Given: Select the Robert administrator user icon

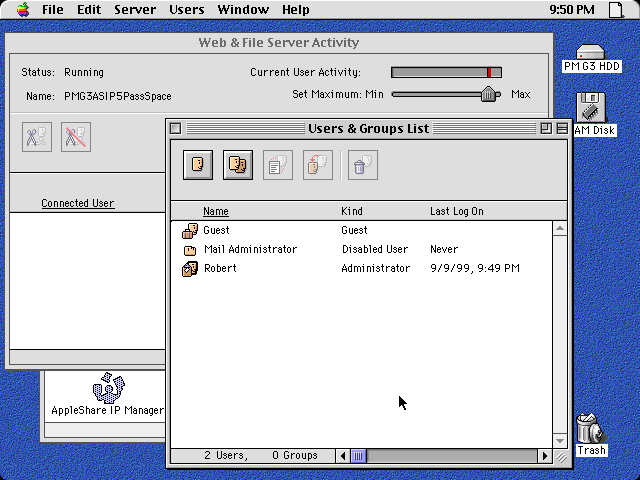Looking at the screenshot, I should pyautogui.click(x=190, y=269).
